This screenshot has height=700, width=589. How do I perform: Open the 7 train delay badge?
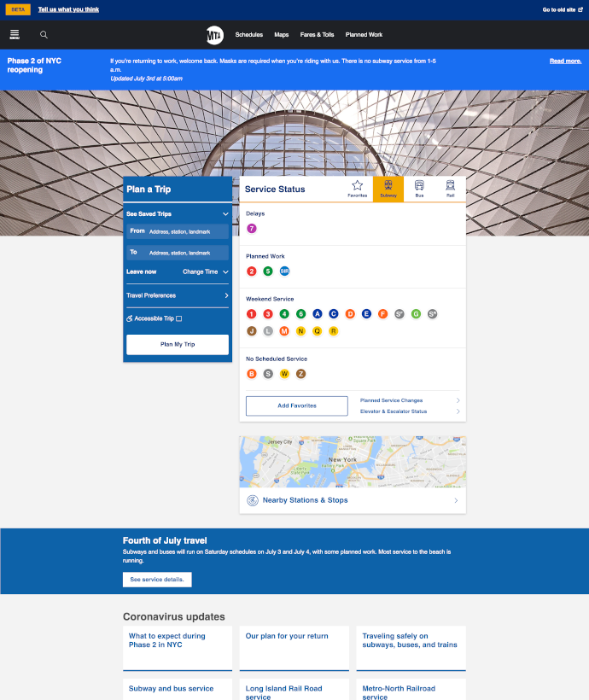[x=252, y=229]
